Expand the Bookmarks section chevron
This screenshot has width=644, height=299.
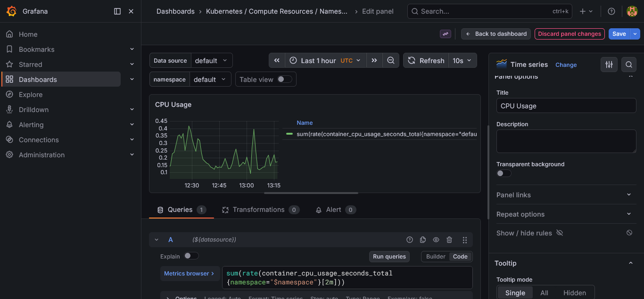(132, 49)
